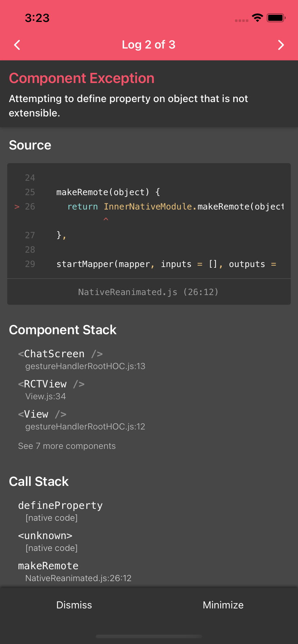Select the makeRemote call stack frame
298x644 pixels.
point(48,565)
